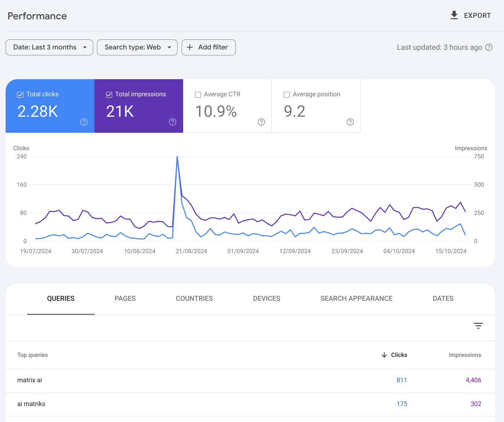Click the Export download icon
Screen dimensions: 504x422
[454, 15]
